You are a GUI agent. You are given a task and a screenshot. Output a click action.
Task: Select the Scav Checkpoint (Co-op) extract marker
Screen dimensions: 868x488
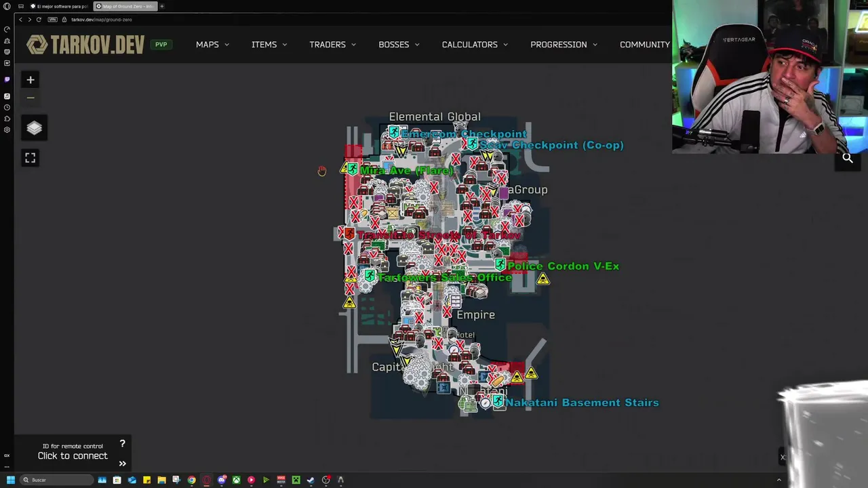[472, 144]
